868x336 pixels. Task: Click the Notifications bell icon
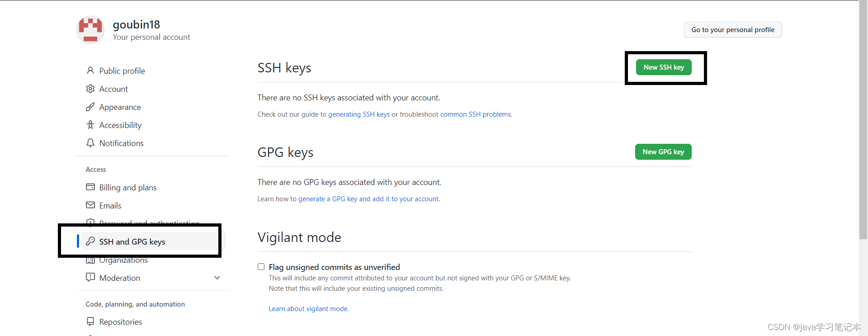coord(90,143)
